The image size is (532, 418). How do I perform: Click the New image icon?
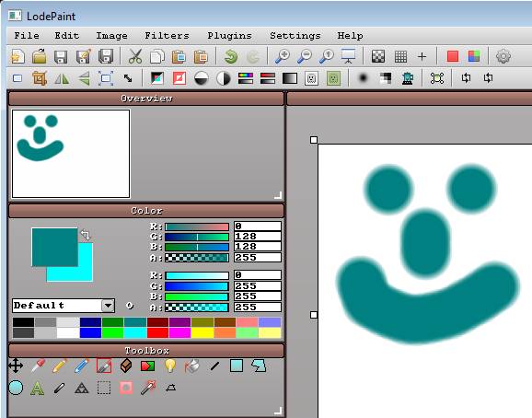(x=17, y=57)
